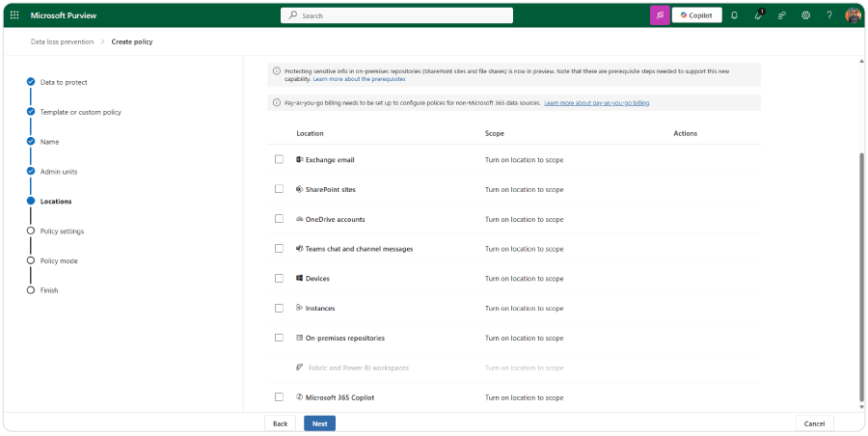
Task: Click the Back button
Action: (280, 423)
